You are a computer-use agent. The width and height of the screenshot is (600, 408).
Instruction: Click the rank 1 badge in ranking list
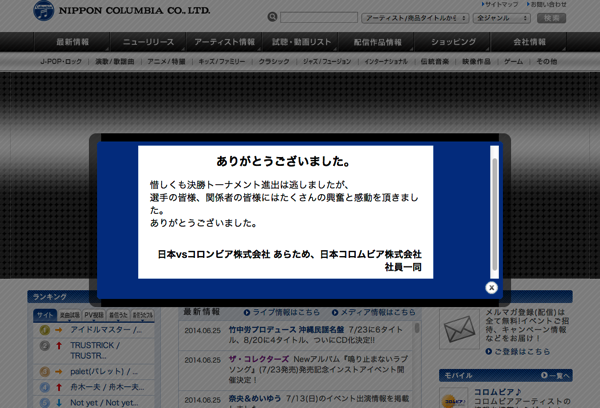[45, 330]
